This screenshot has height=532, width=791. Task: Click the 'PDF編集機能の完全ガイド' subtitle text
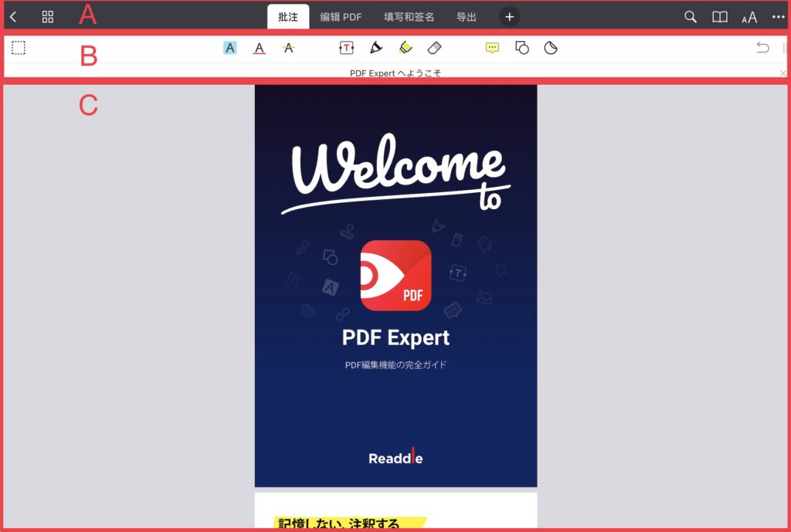point(396,365)
